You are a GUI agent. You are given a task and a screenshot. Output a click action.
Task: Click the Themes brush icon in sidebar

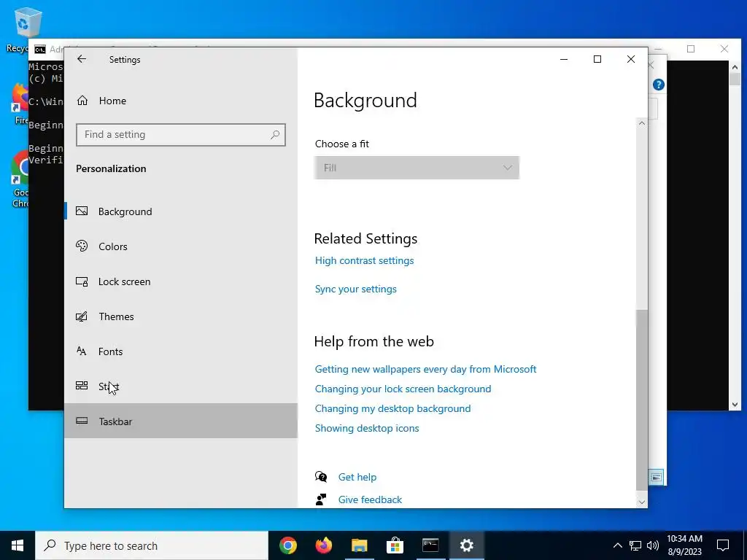tap(82, 316)
